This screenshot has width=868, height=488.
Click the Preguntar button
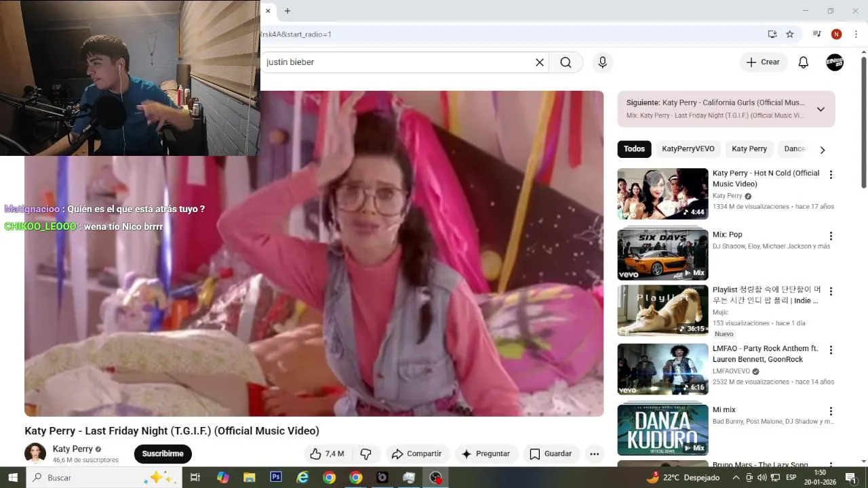point(486,454)
